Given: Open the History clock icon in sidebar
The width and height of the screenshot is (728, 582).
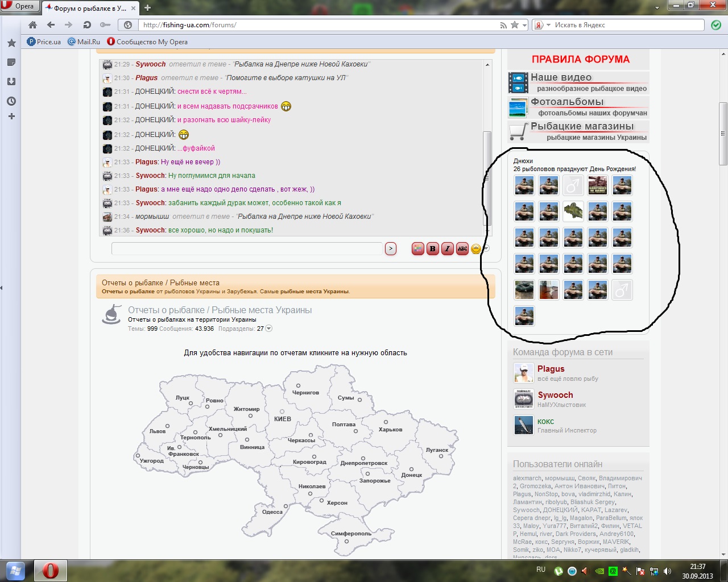Looking at the screenshot, I should click(x=11, y=101).
